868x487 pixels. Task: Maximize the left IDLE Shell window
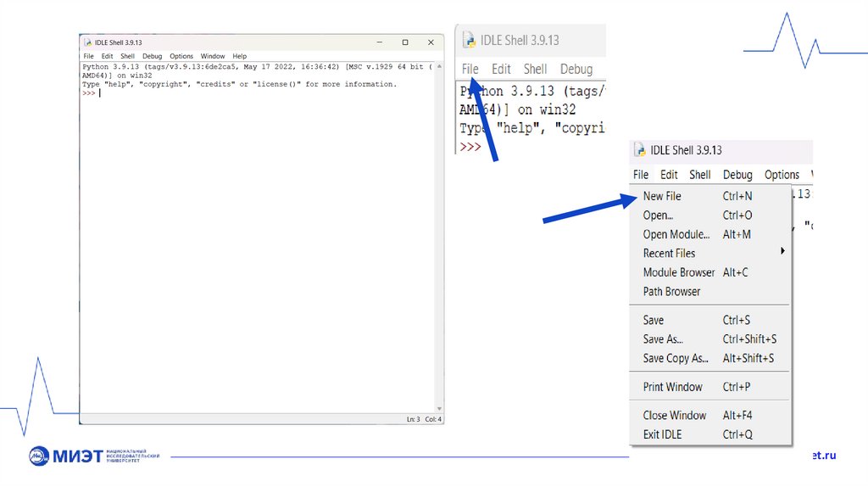point(405,42)
